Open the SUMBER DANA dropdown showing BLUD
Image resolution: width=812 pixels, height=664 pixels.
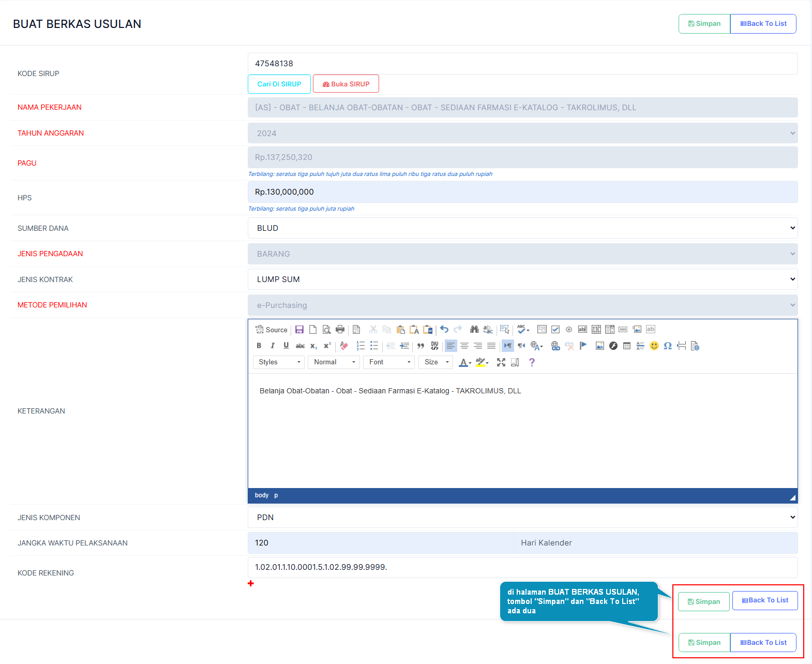click(x=522, y=228)
